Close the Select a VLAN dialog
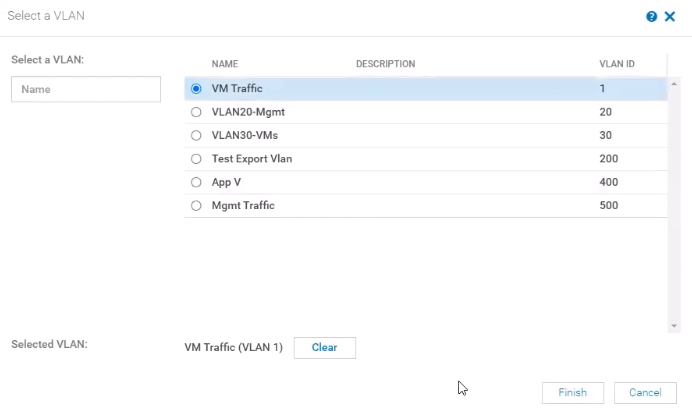 point(670,17)
